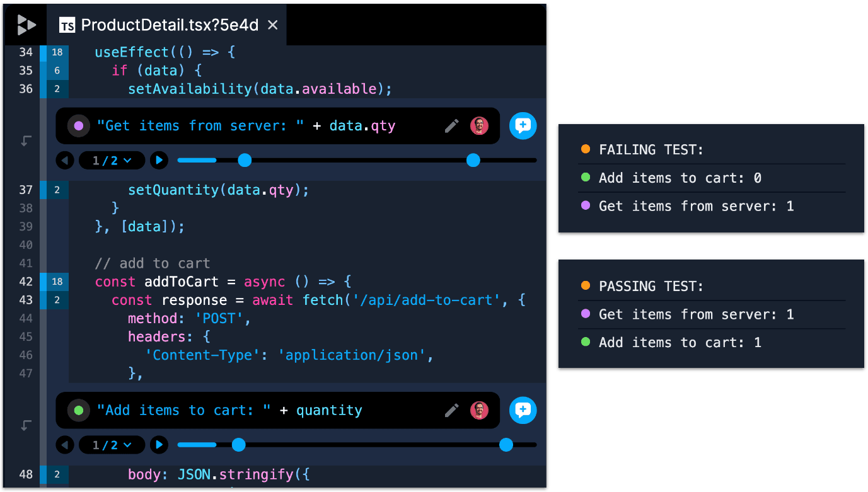The image size is (868, 492).
Task: Click user avatar in "Get items from server" panel
Action: [479, 126]
